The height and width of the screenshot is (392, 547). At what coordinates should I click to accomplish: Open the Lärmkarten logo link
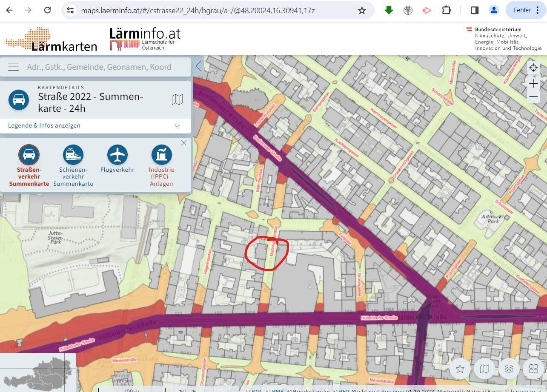(x=51, y=40)
